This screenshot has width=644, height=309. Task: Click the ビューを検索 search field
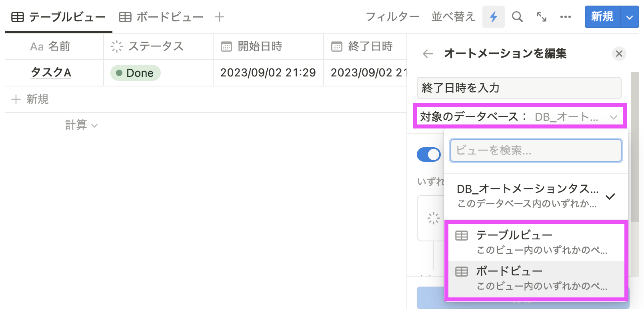536,150
